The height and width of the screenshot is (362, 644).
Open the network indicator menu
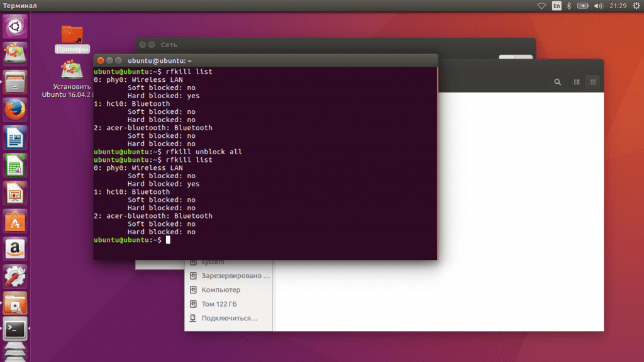(x=541, y=6)
